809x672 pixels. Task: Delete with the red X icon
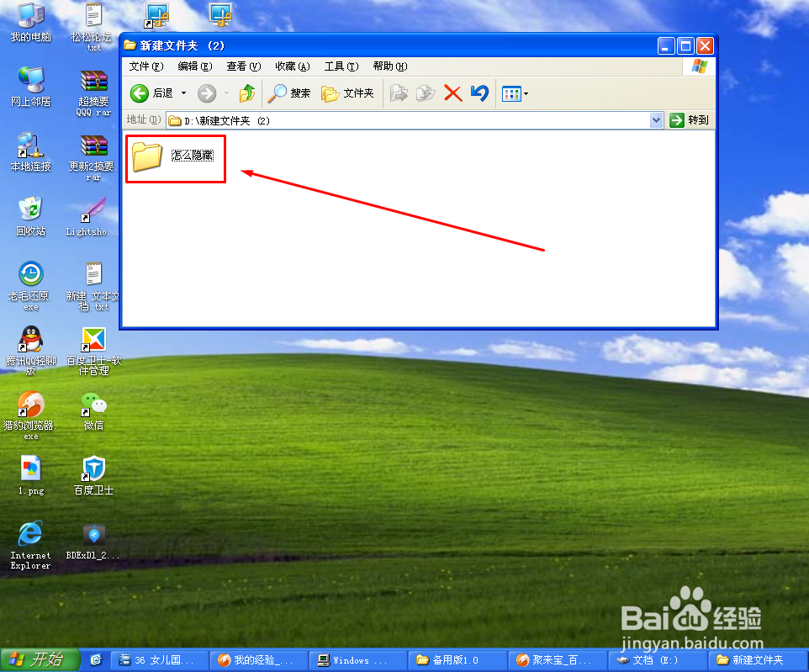click(452, 93)
